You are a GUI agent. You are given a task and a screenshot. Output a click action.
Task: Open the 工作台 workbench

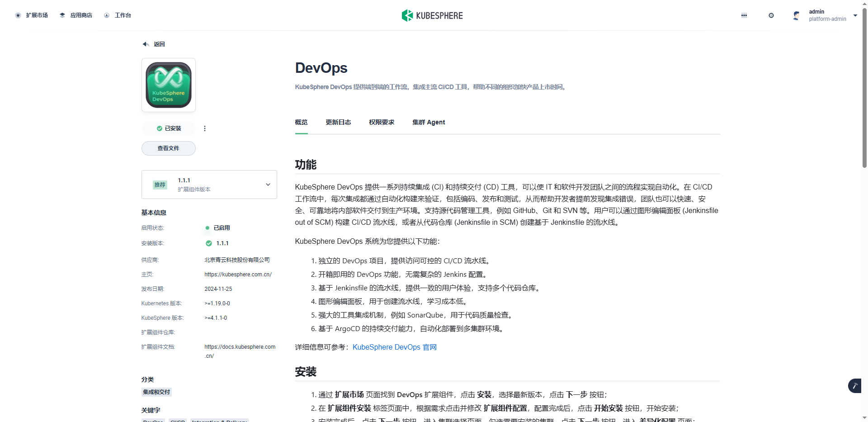[x=118, y=15]
